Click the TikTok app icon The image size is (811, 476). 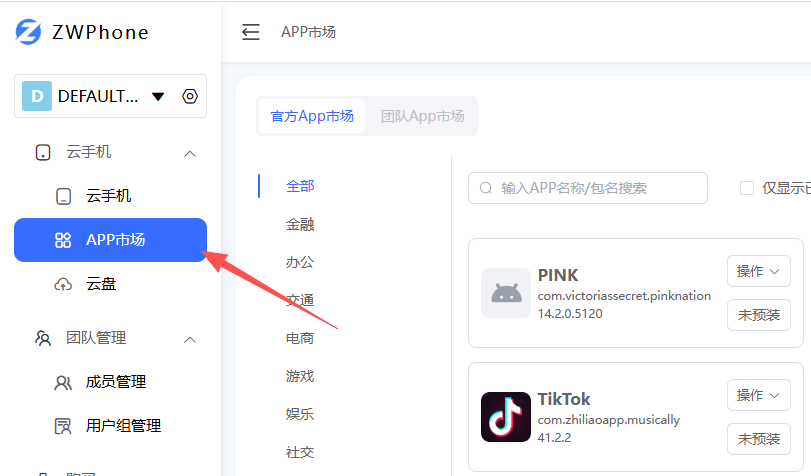pyautogui.click(x=506, y=417)
